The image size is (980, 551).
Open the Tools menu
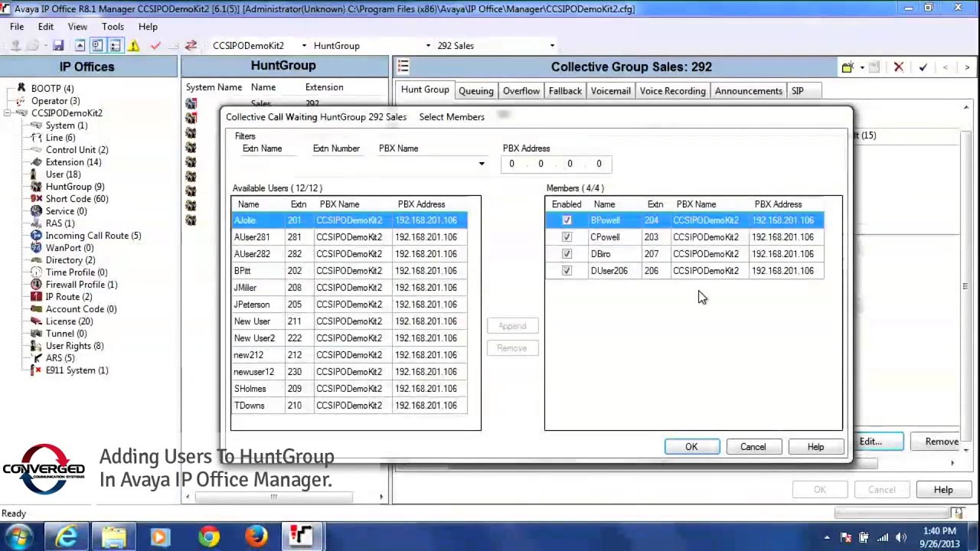(113, 27)
